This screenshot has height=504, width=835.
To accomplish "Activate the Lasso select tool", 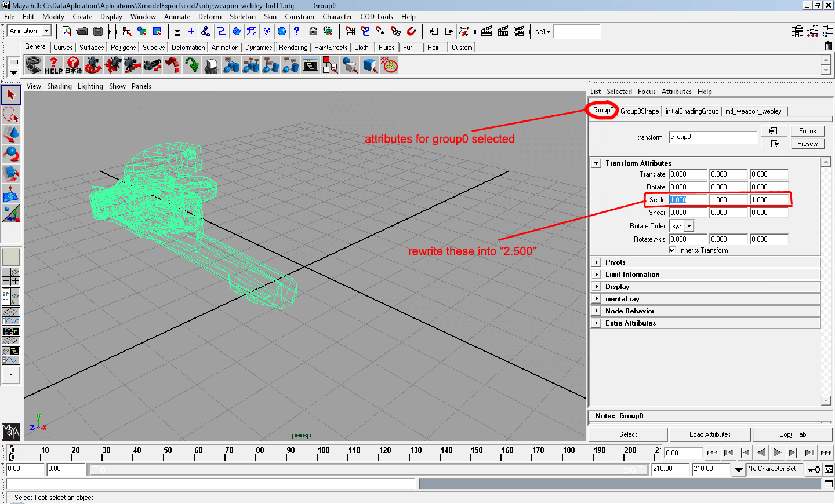I will 11,114.
